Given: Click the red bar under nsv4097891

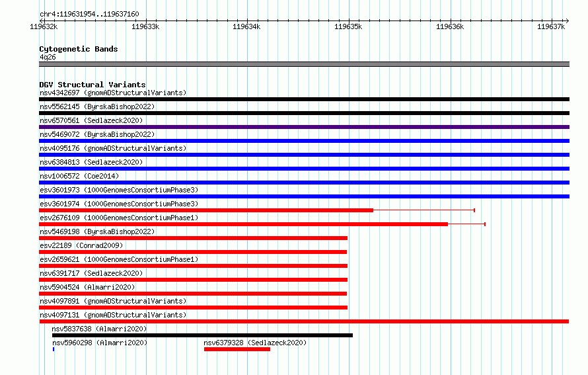Looking at the screenshot, I should (193, 308).
